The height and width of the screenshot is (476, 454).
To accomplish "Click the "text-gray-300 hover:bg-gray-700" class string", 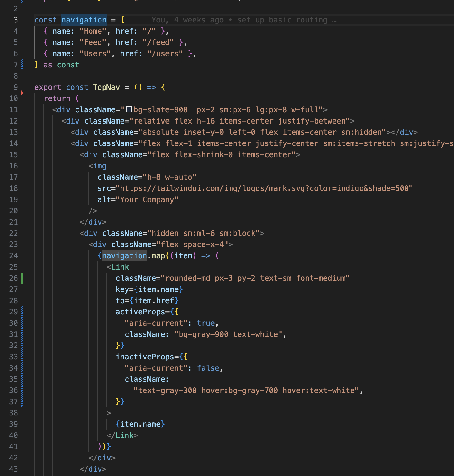I will [x=246, y=391].
